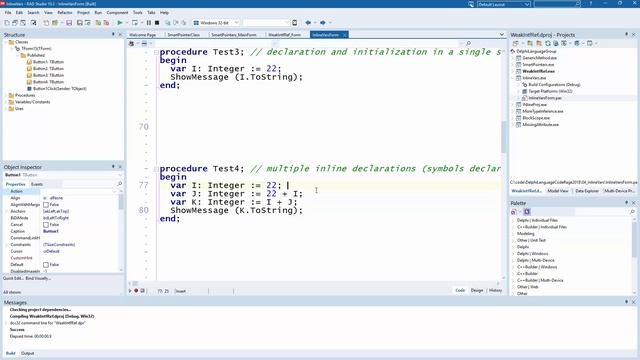Expand the SmartPointers.exe project node

click(x=513, y=64)
